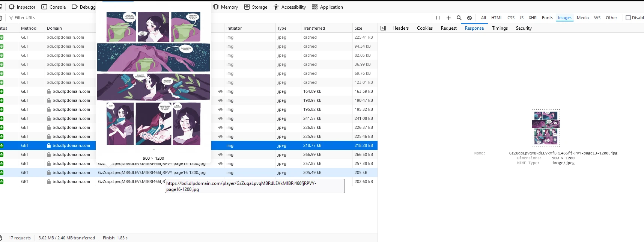Toggle the Other request filter
This screenshot has height=242, width=644.
[x=611, y=18]
